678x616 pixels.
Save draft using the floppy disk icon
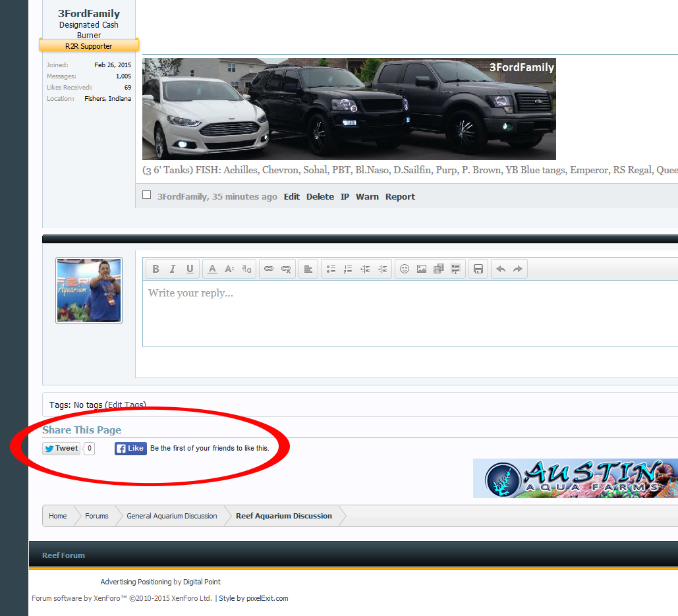coord(478,269)
